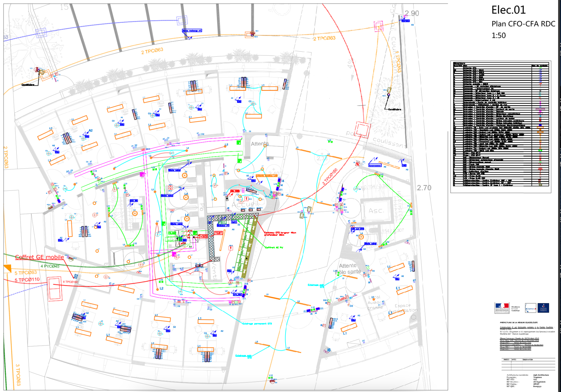Image resolution: width=561 pixels, height=392 pixels.
Task: Click the Asc. elevator room label
Action: [x=376, y=211]
